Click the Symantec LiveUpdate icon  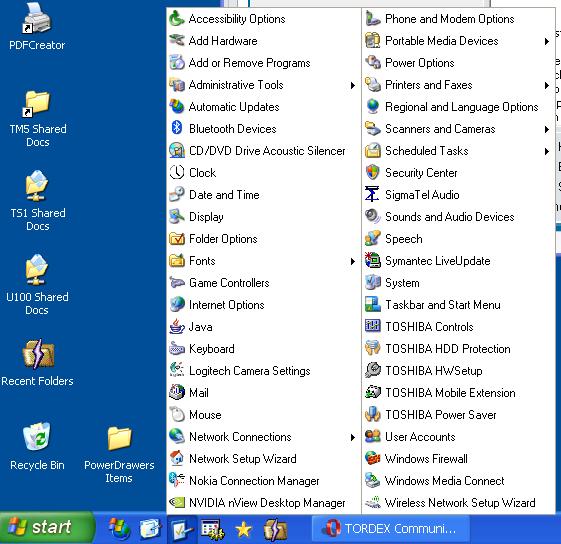(x=372, y=261)
